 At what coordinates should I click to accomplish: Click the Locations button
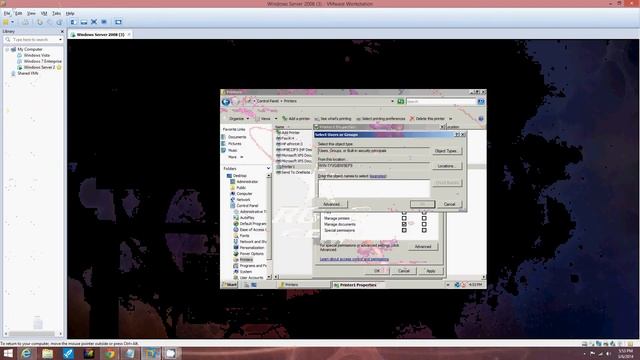(446, 166)
